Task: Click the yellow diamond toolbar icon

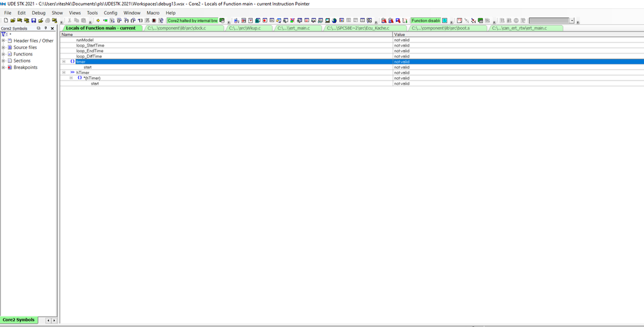Action: coord(98,21)
